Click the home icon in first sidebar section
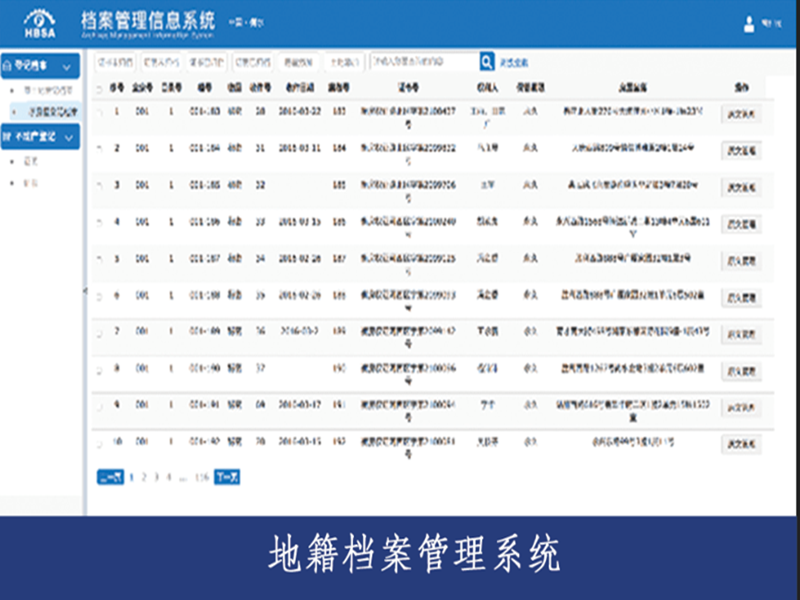This screenshot has width=800, height=600. click(7, 67)
